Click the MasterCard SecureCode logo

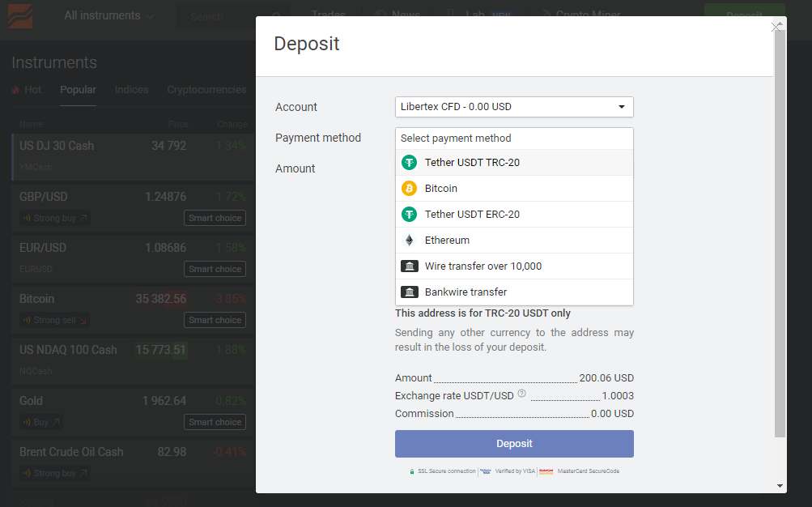pos(546,471)
